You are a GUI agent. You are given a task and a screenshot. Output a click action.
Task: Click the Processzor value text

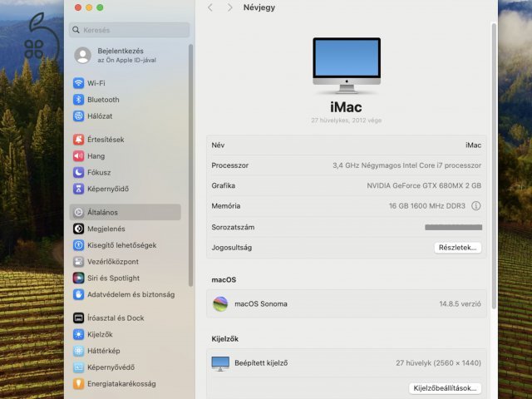click(406, 165)
